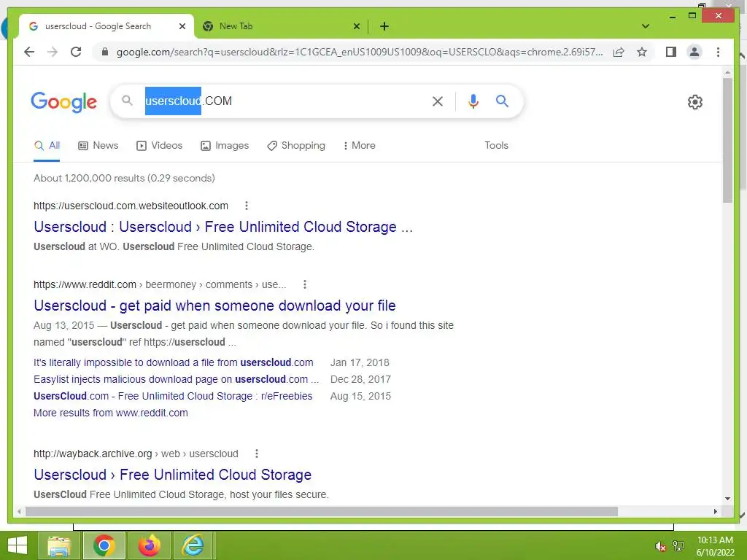Open options menu for websiteoutlook result
The width and height of the screenshot is (747, 560).
[247, 206]
